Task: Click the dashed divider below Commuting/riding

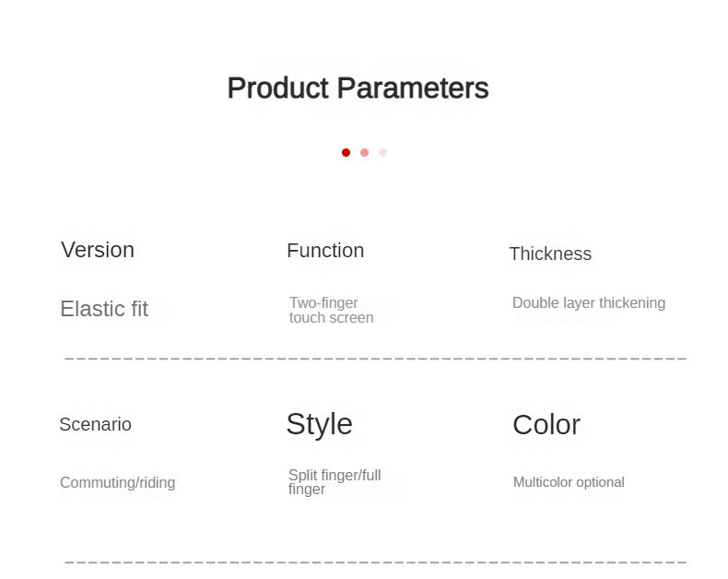Action: point(375,561)
